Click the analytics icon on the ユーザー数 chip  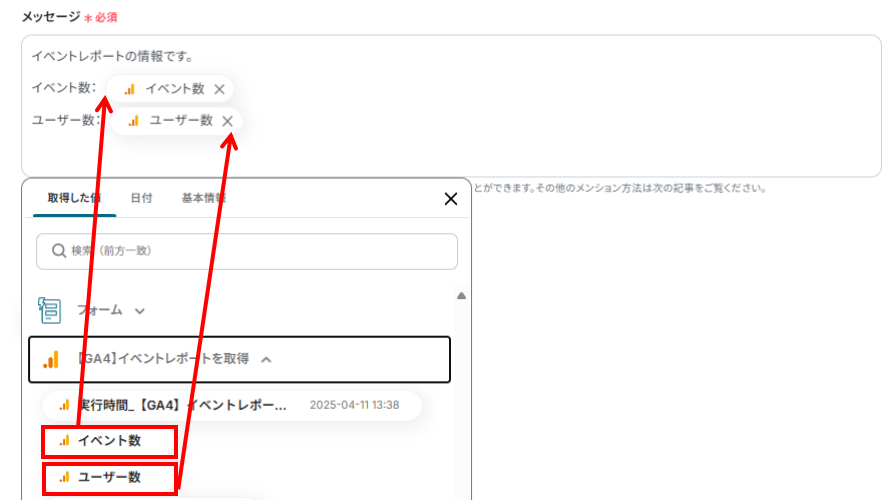coord(134,121)
